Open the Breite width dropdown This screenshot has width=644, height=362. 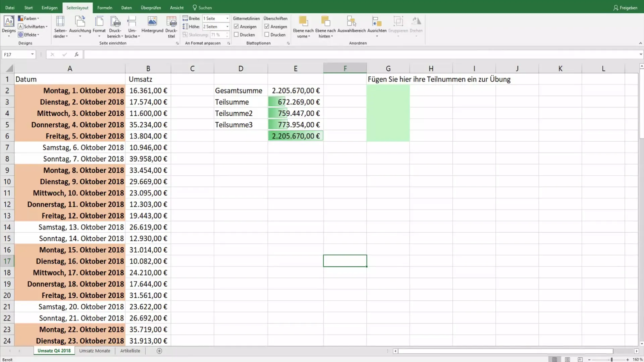227,18
